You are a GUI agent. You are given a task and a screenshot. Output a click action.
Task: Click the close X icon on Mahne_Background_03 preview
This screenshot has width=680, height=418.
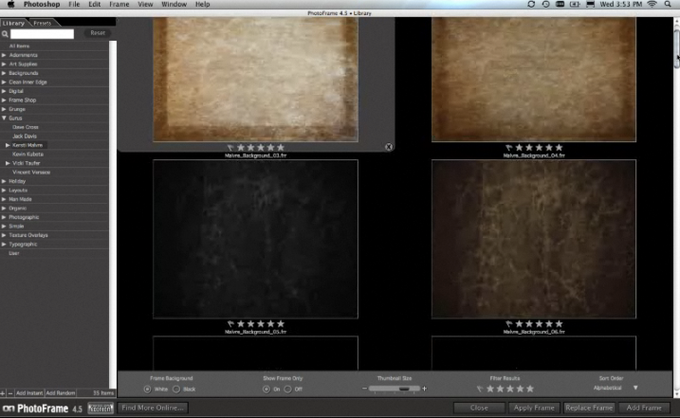pyautogui.click(x=389, y=147)
